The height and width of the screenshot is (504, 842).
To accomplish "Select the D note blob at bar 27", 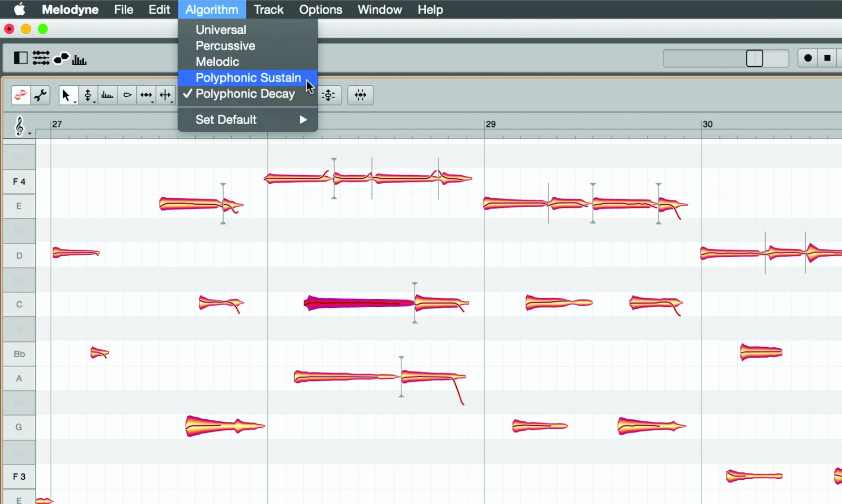I will pos(76,253).
